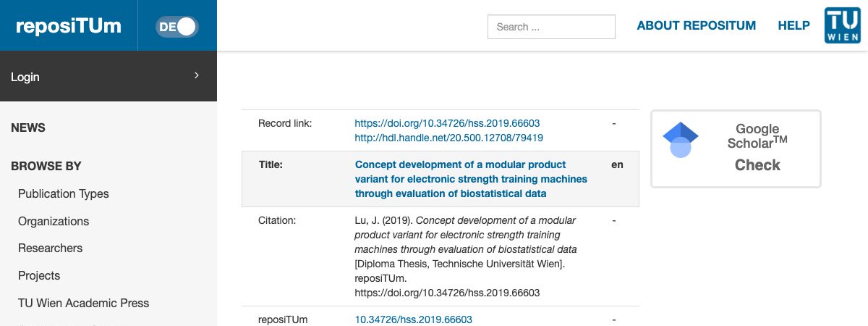Open the doi.org record link
The width and height of the screenshot is (868, 326).
(x=447, y=123)
